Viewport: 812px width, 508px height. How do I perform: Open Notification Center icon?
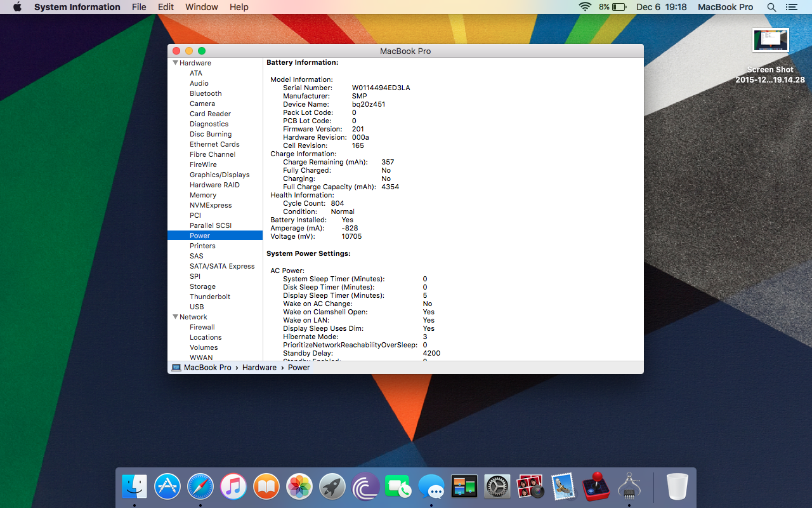click(x=791, y=7)
